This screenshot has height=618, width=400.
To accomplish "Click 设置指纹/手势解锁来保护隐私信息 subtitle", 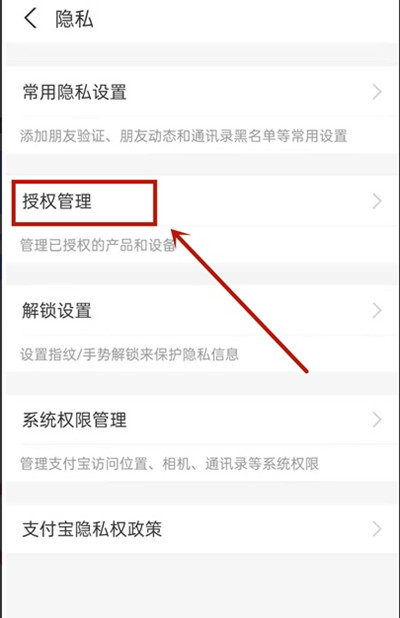I will (x=129, y=354).
